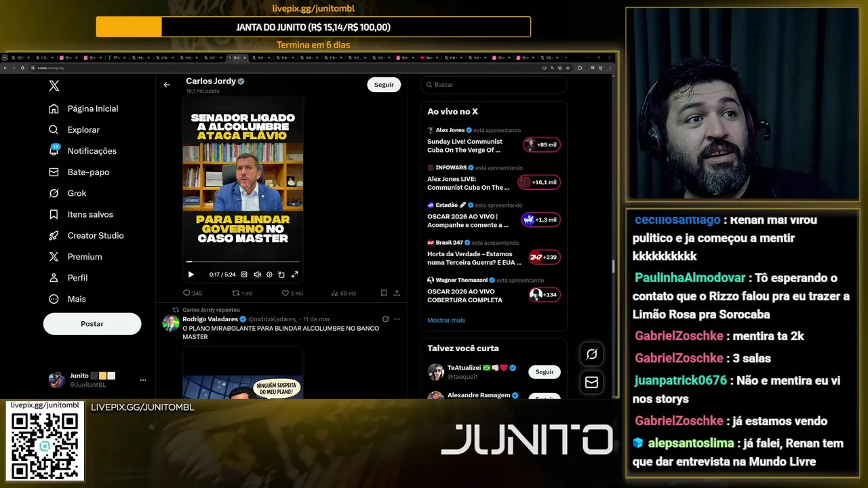The image size is (868, 488).
Task: Open Itens salvos bookmarks
Action: (x=81, y=214)
